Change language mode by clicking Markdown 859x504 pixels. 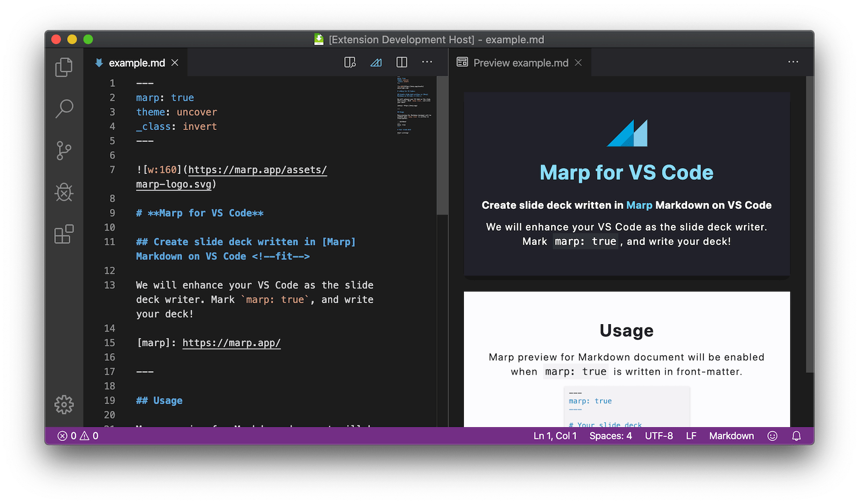coord(731,436)
